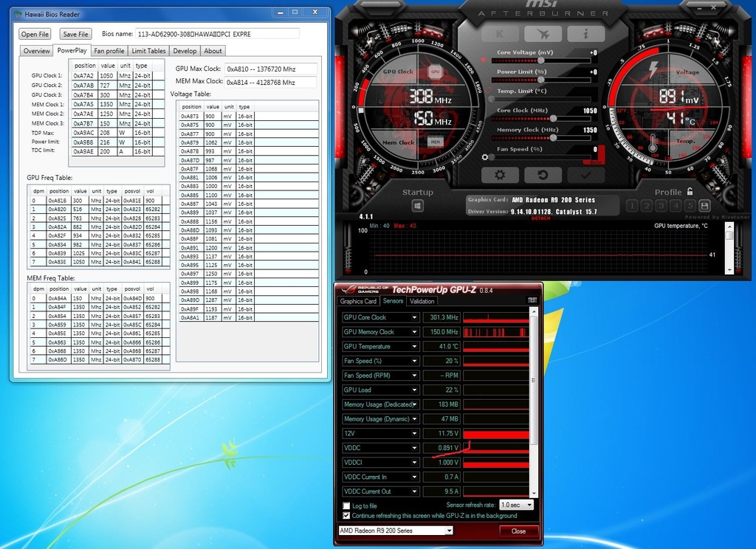Screen dimensions: 756x549
Task: Open the GPU Temperature sensor dropdown
Action: (414, 347)
